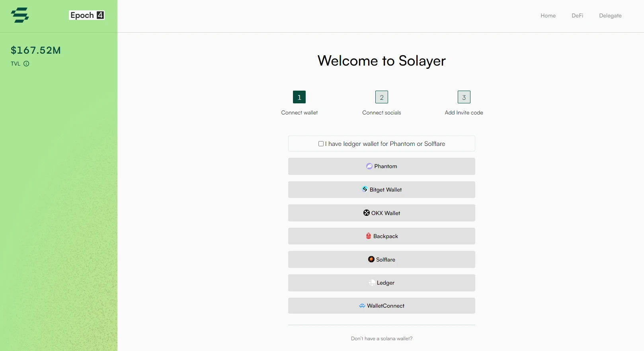Enable the ledger wallet checkbox
The width and height of the screenshot is (644, 351).
click(x=321, y=144)
